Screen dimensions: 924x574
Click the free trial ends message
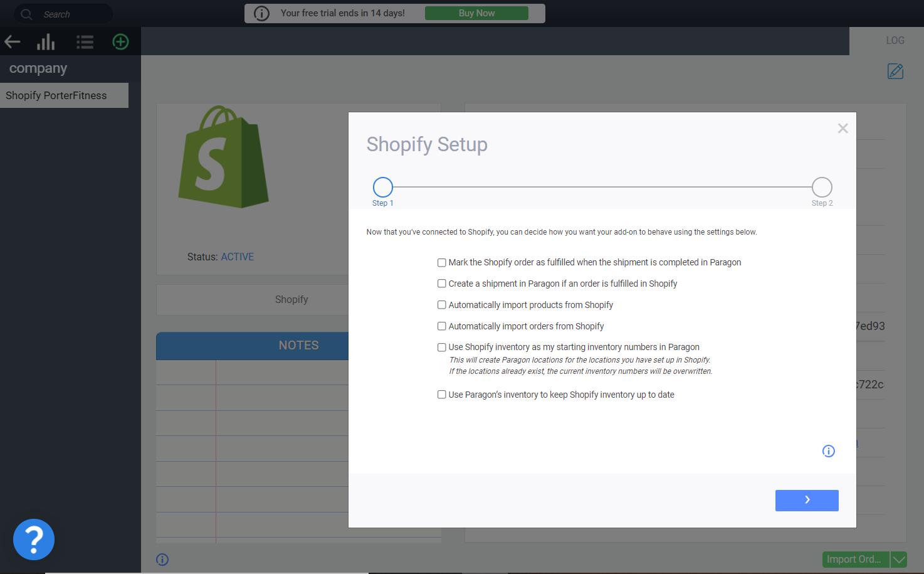click(343, 13)
